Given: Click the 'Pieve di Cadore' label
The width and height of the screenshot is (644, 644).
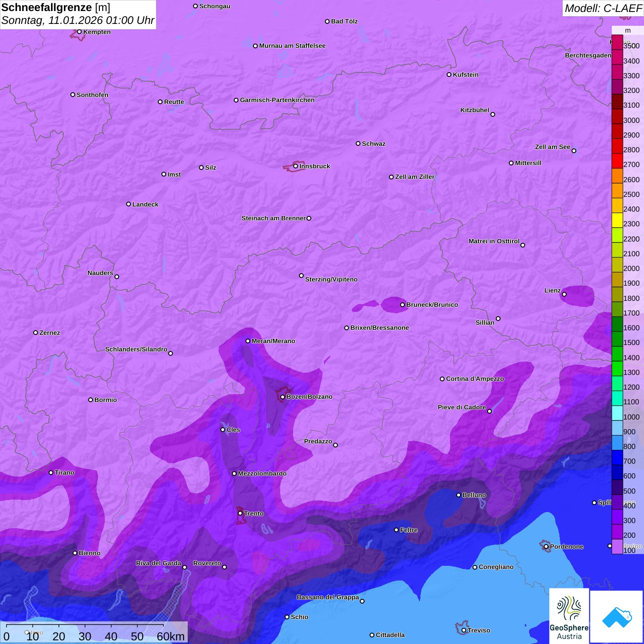Looking at the screenshot, I should pos(462,407).
